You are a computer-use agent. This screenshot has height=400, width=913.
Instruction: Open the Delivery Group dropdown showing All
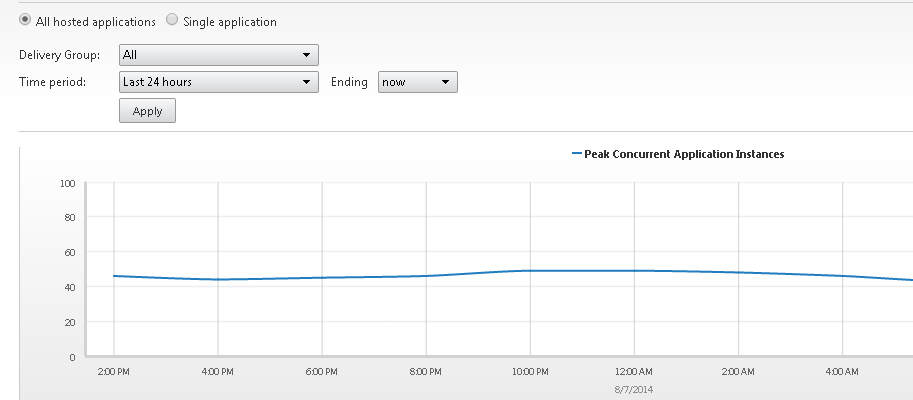click(218, 55)
